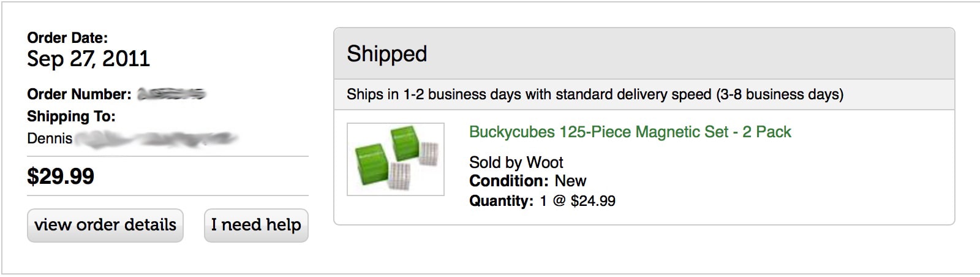Viewport: 980px width, 277px height.
Task: Click the Quantity label
Action: [x=501, y=201]
